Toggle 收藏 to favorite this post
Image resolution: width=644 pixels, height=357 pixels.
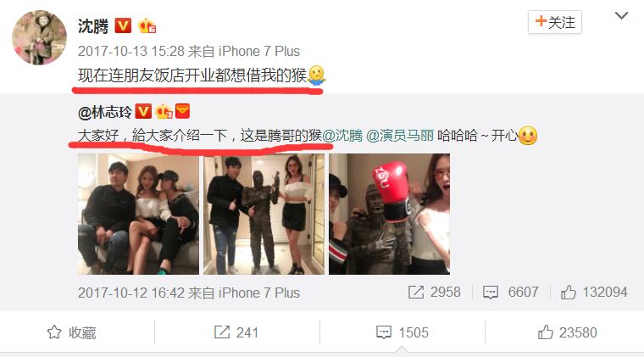coord(71,332)
